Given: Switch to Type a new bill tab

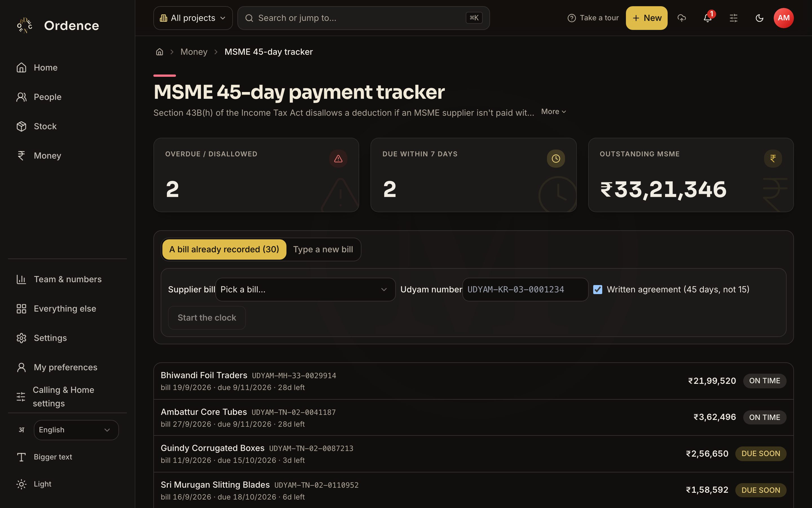Looking at the screenshot, I should click(323, 249).
